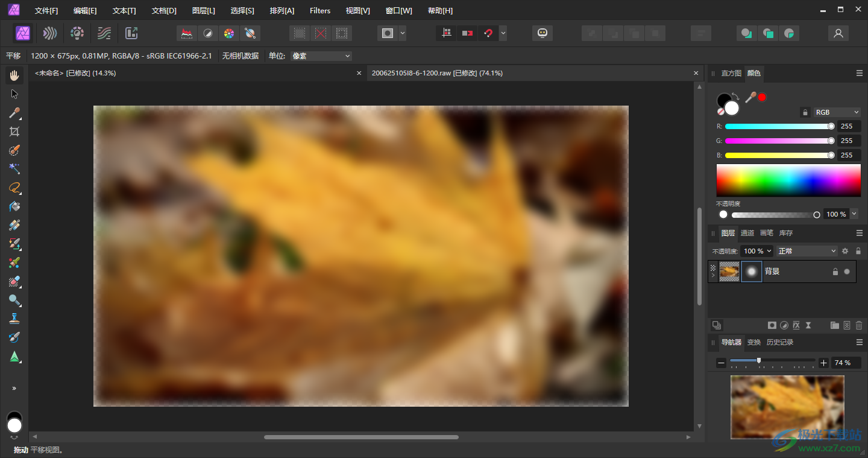This screenshot has height=458, width=868.
Task: Click the Auto Colors wheel icon
Action: (228, 33)
